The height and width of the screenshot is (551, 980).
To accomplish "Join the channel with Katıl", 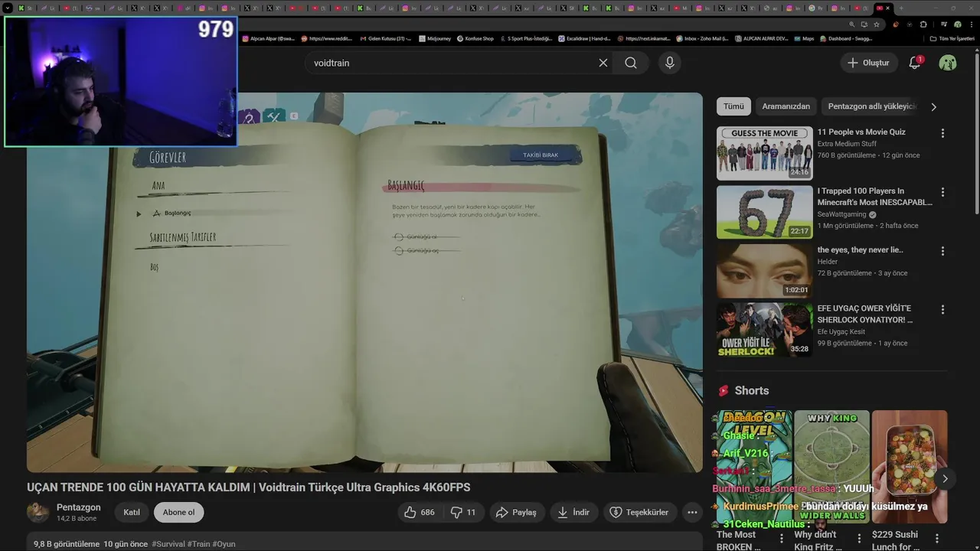I will (x=132, y=512).
